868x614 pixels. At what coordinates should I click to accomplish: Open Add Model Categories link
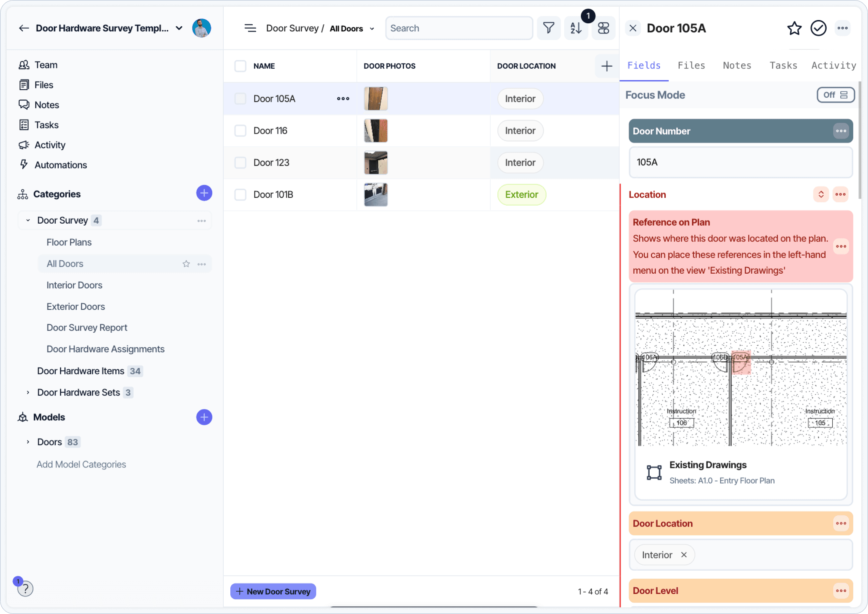81,464
